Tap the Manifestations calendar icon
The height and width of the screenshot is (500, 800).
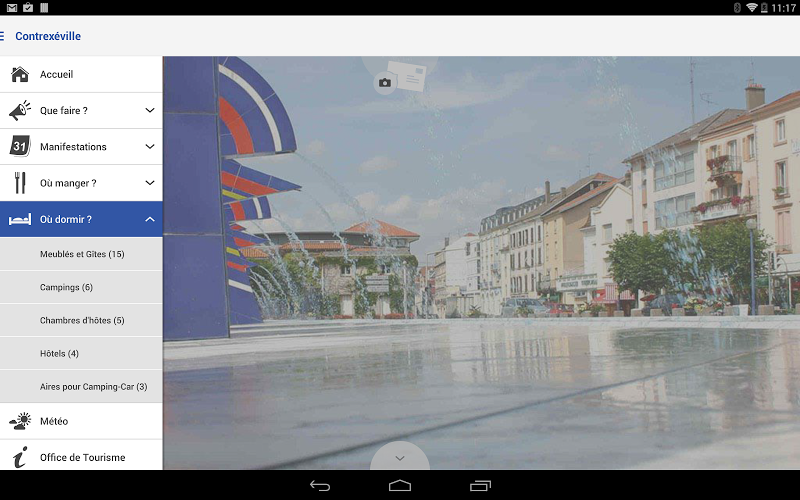pyautogui.click(x=20, y=146)
